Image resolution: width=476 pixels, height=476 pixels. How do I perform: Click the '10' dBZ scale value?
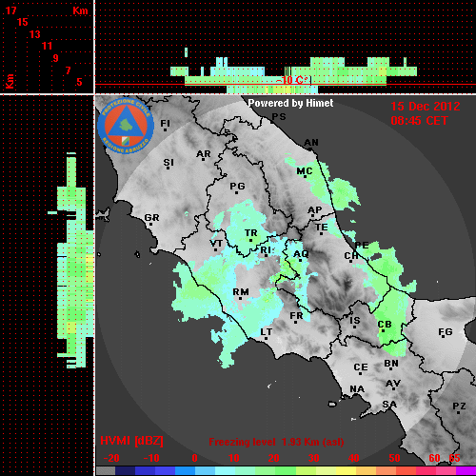click(x=234, y=458)
